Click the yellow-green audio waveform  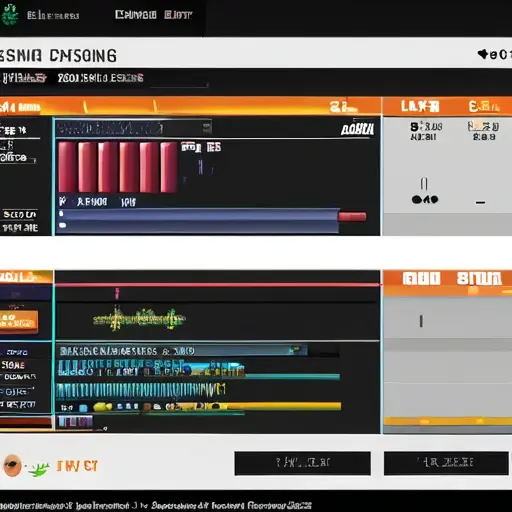tap(139, 319)
